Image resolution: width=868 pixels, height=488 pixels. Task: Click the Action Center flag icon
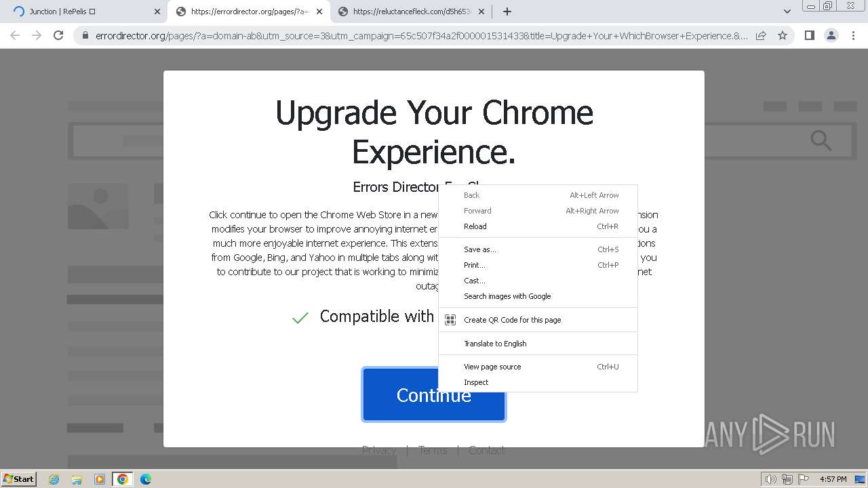click(x=804, y=479)
